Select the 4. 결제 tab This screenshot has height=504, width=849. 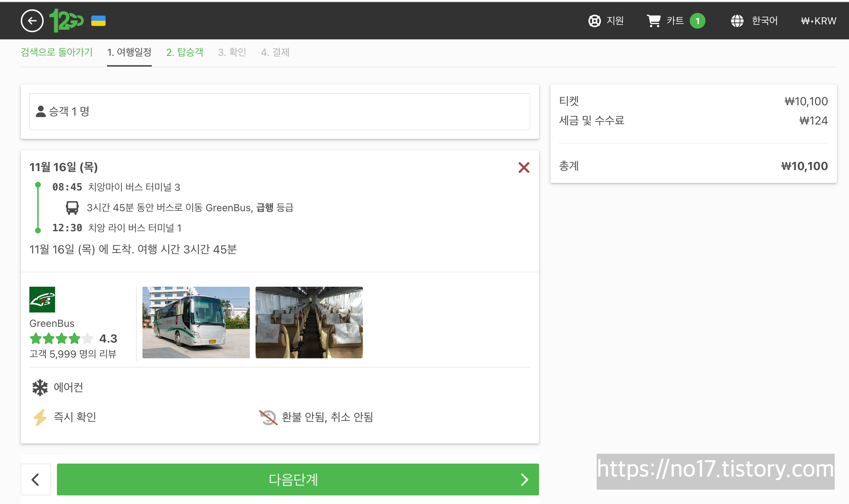coord(275,52)
